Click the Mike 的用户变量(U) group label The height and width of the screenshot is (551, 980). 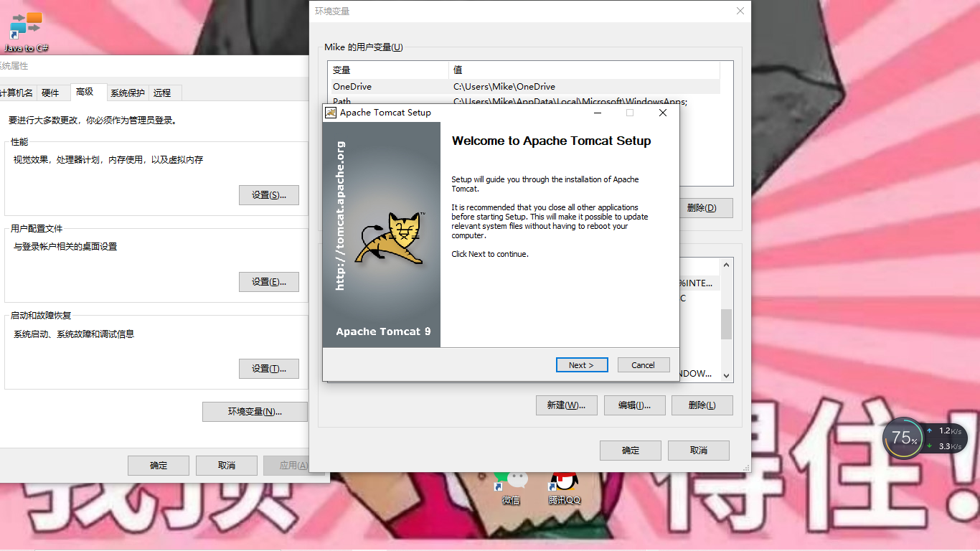363,47
